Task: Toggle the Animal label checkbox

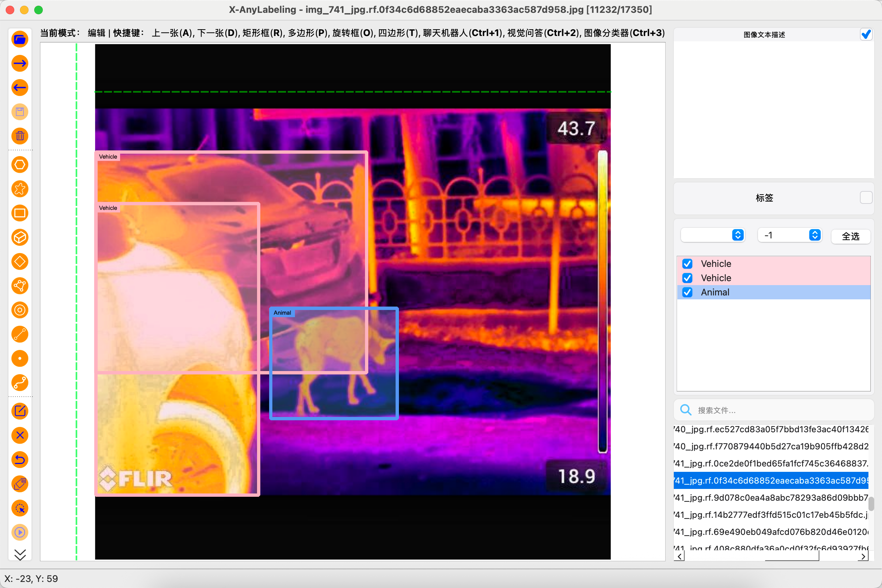Action: point(687,293)
